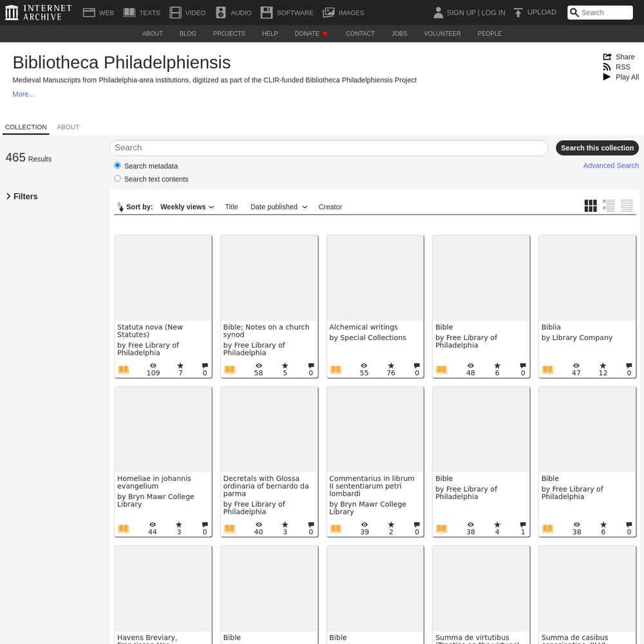Screen dimensions: 644x644
Task: Open the Texts media section icon
Action: tap(129, 12)
